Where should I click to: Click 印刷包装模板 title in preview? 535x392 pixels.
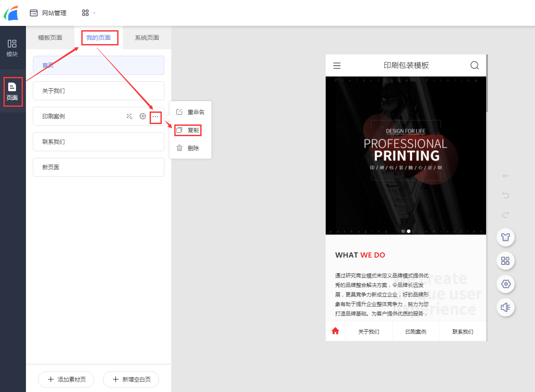tap(406, 65)
